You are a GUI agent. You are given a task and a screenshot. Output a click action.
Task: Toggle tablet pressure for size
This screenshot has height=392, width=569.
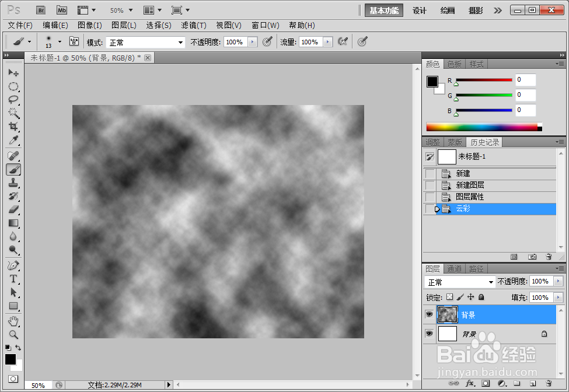(x=362, y=41)
